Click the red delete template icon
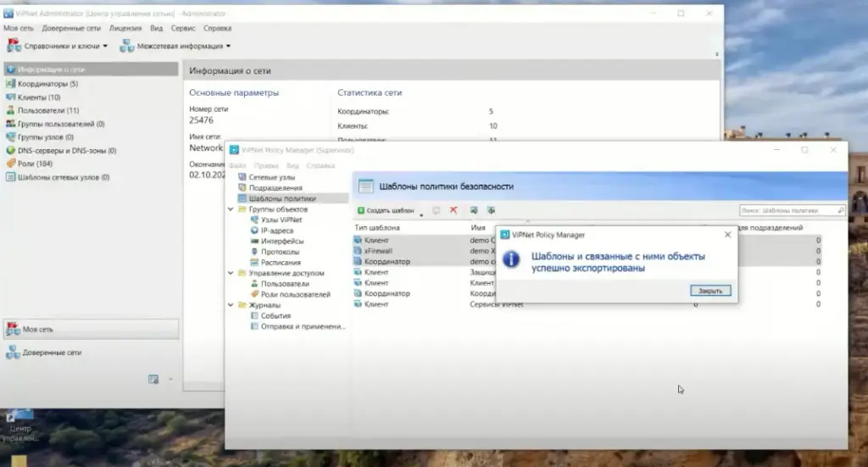This screenshot has height=467, width=868. (x=453, y=210)
